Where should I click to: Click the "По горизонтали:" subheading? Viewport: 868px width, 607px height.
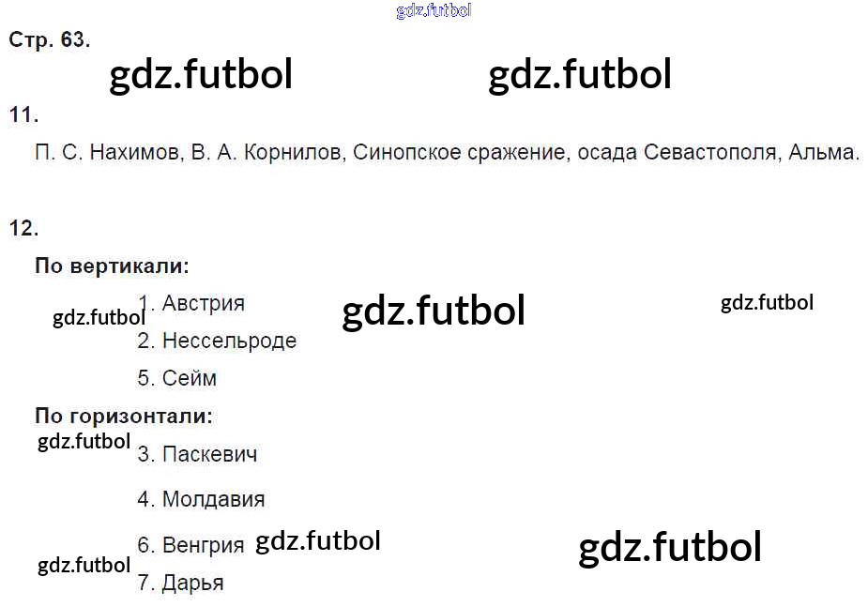[124, 415]
